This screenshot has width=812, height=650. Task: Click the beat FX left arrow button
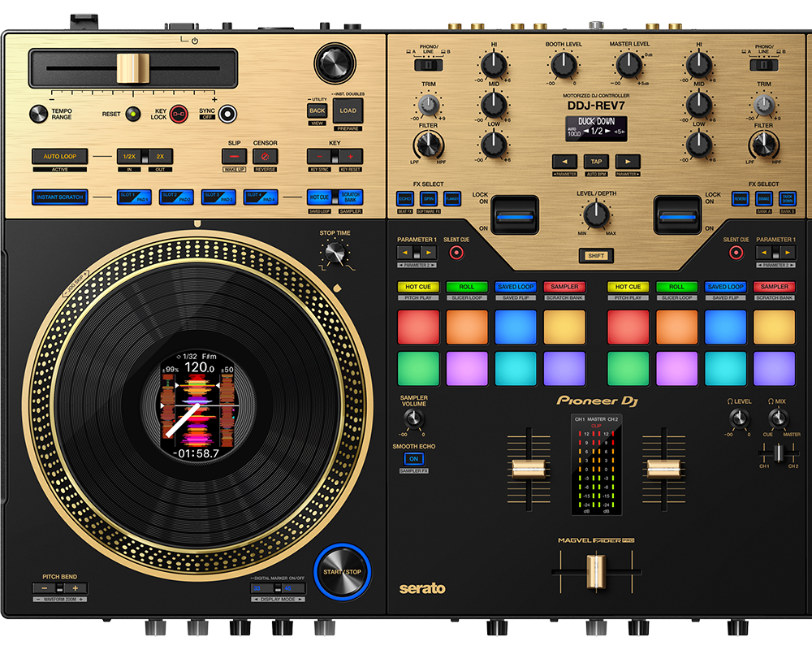[564, 162]
